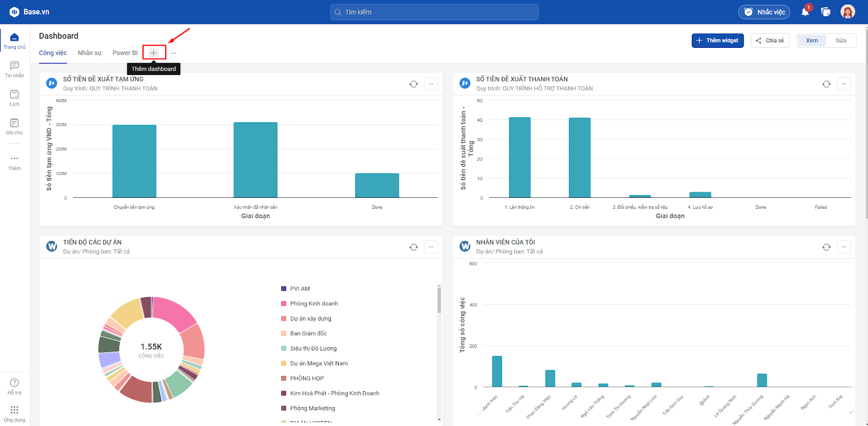Click the Tìm kiếm search field
868x426 pixels.
tap(435, 12)
